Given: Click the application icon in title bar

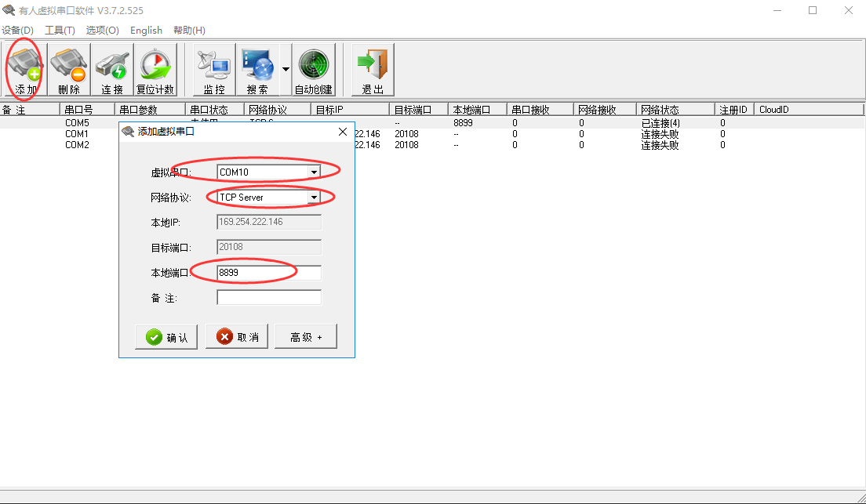Looking at the screenshot, I should (9, 10).
